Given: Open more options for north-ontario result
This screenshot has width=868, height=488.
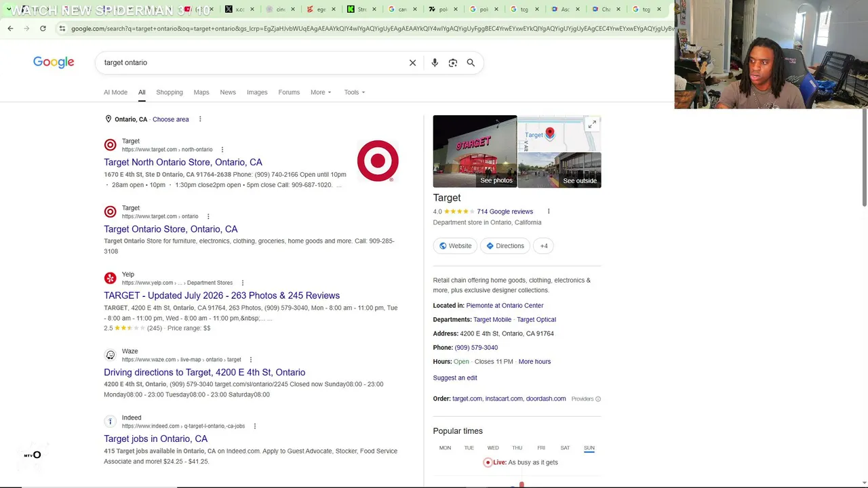Looking at the screenshot, I should (222, 150).
